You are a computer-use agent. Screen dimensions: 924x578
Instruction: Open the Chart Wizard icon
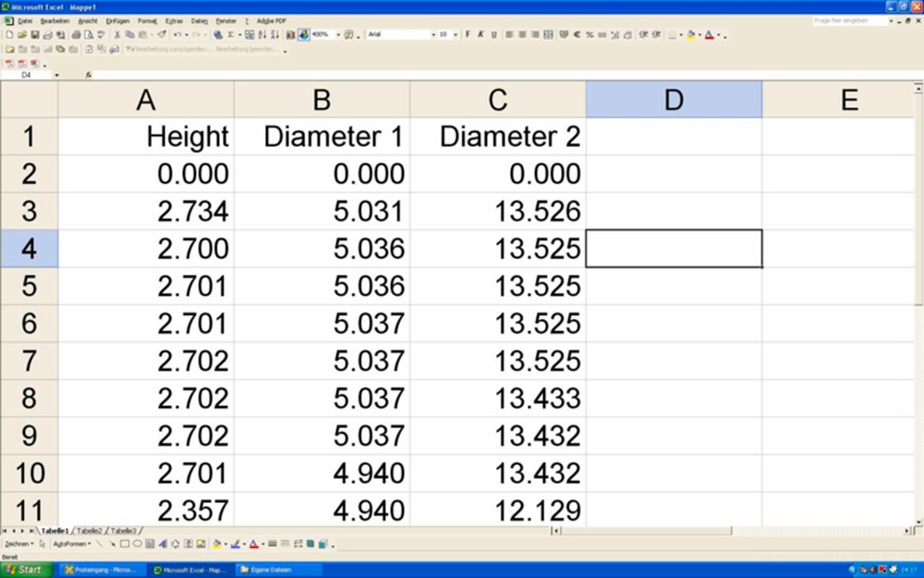(290, 34)
